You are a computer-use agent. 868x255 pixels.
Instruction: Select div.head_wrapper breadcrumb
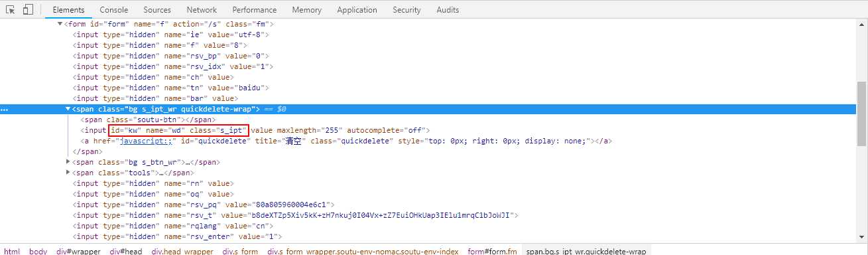pyautogui.click(x=182, y=252)
